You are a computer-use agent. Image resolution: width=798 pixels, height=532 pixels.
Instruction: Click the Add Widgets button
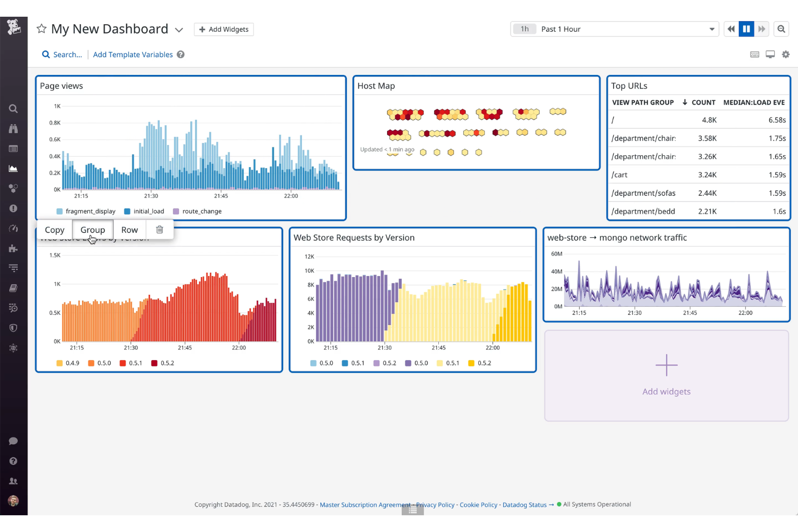tap(224, 29)
